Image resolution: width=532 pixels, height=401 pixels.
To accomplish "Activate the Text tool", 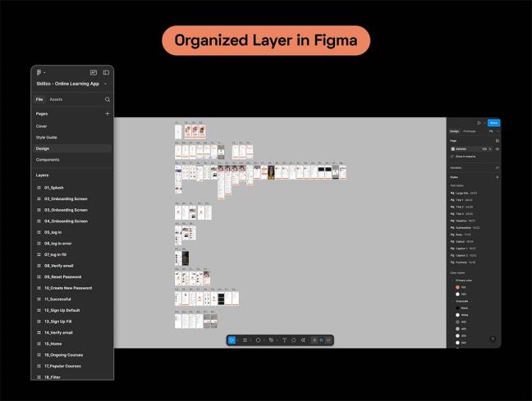I will click(285, 339).
